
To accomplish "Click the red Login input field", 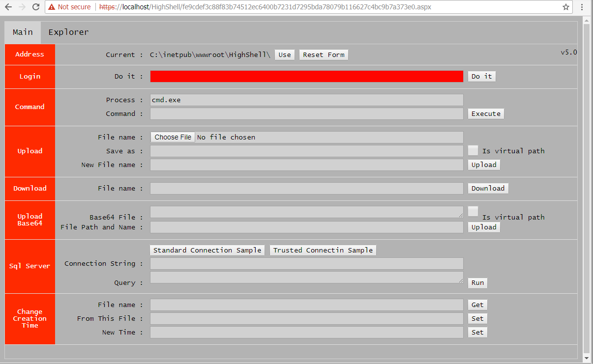I will coord(306,76).
